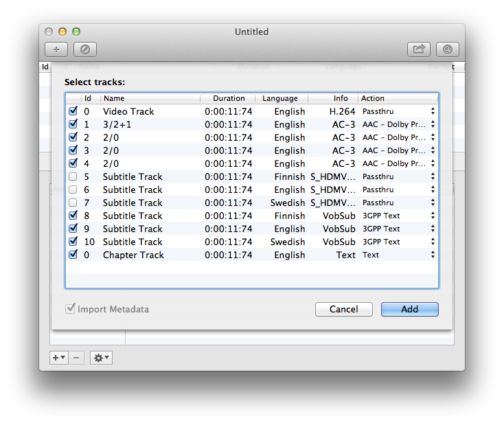Uncheck the Swedish VobSub subtitle track 10
This screenshot has height=425, width=504.
pos(73,242)
